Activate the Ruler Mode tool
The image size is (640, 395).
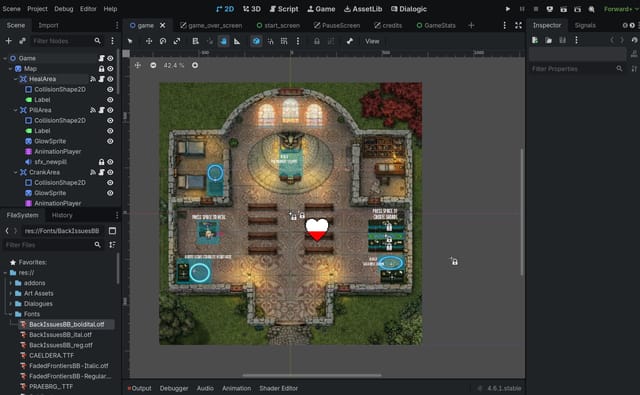[237, 41]
